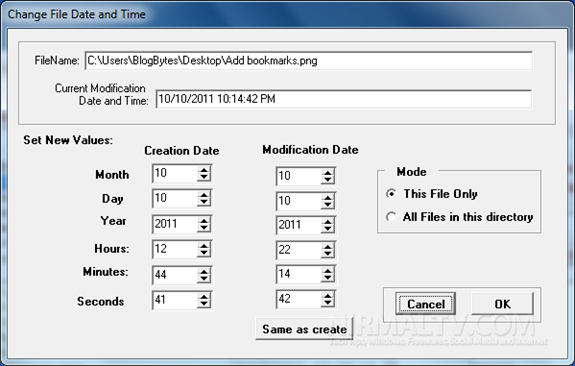Decrease the Creation Date month value
The width and height of the screenshot is (575, 366).
204,177
